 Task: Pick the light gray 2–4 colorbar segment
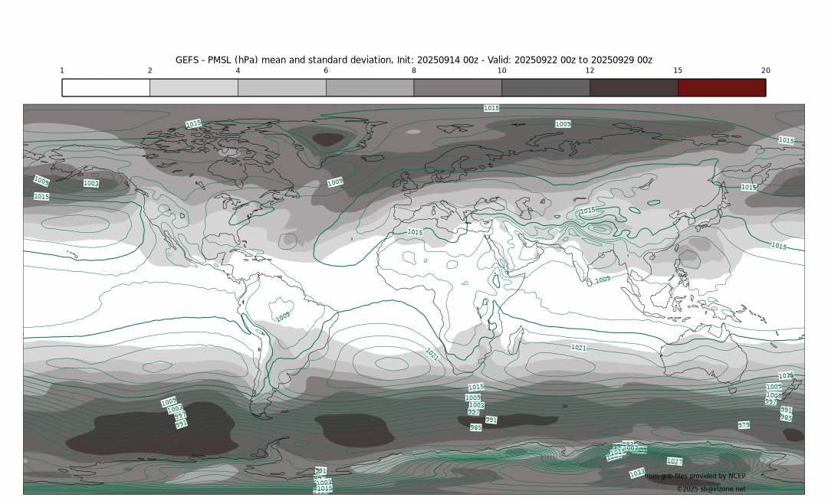coord(194,87)
